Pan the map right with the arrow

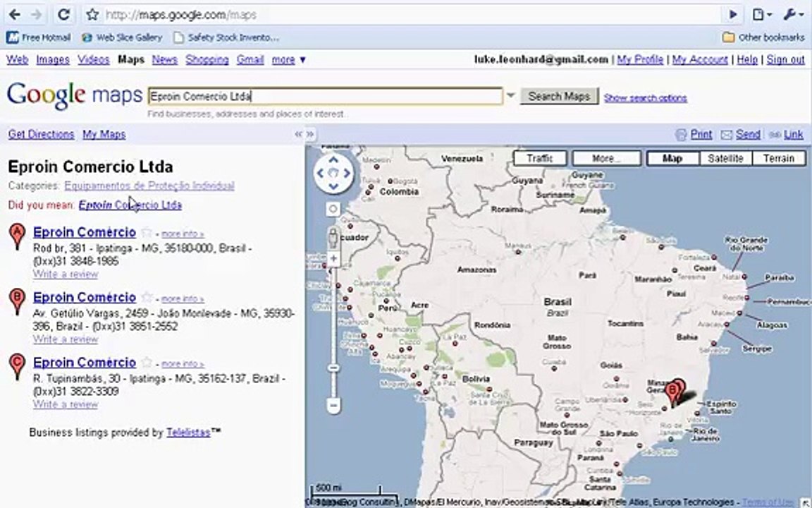click(x=347, y=173)
